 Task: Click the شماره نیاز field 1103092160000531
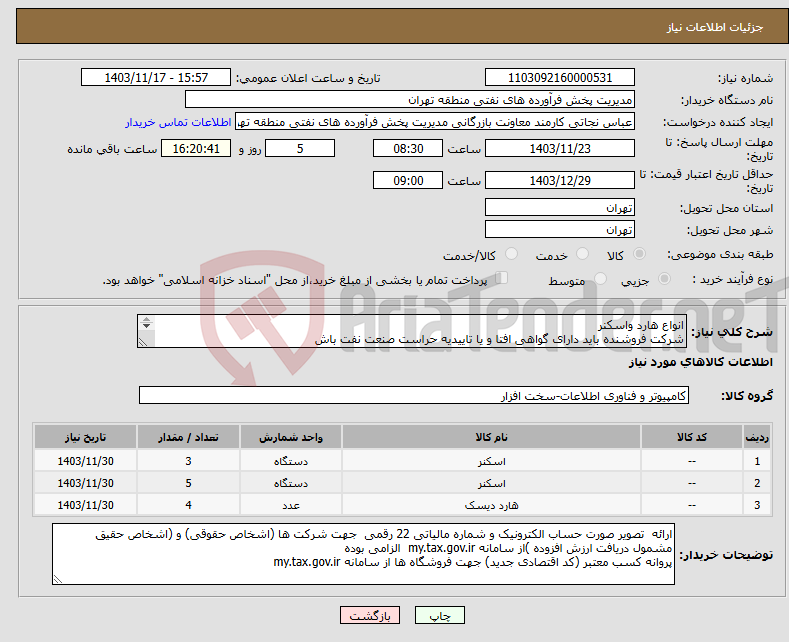[x=560, y=77]
